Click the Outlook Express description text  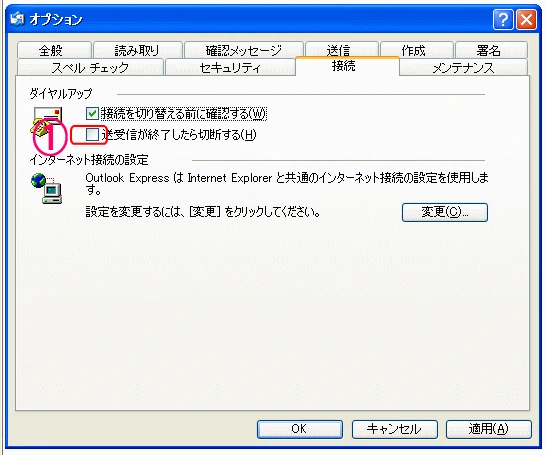[x=287, y=184]
